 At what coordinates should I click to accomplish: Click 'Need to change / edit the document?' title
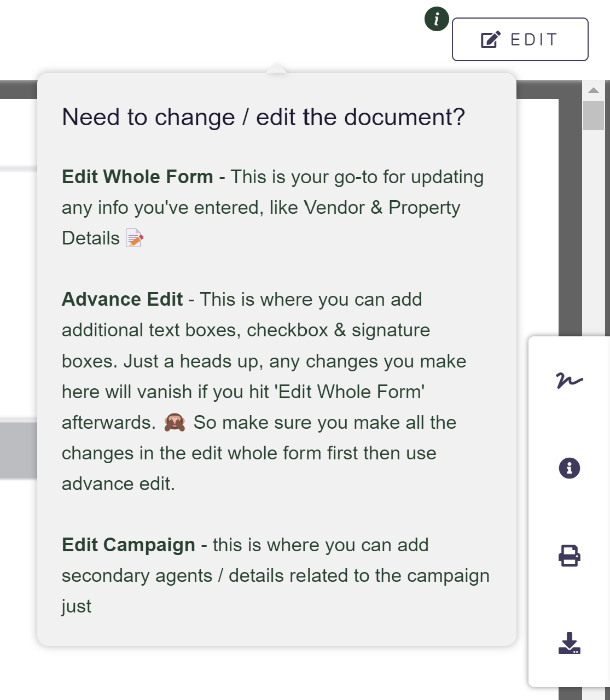click(263, 118)
